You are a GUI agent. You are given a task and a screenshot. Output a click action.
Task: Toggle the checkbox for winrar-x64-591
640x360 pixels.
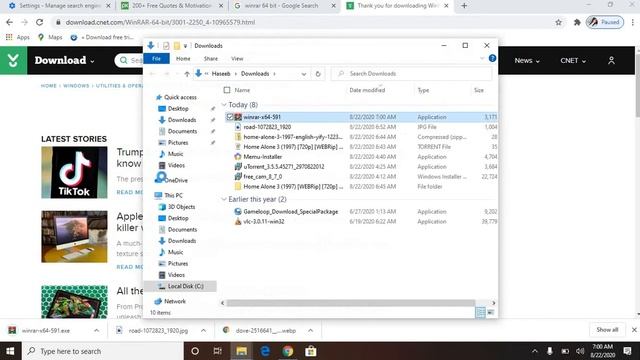point(230,117)
